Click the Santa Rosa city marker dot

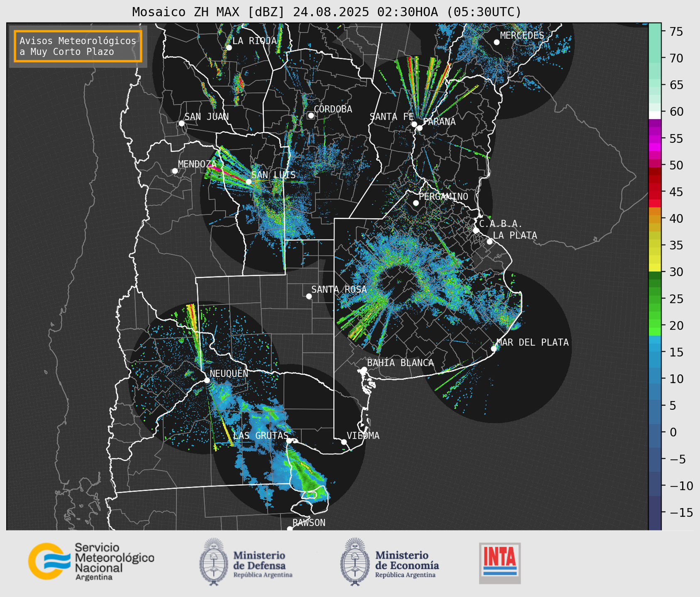point(309,296)
